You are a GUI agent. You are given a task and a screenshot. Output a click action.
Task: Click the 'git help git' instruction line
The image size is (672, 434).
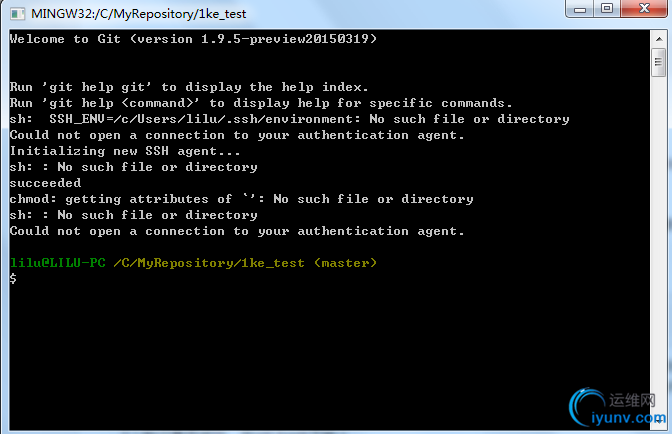tap(189, 87)
